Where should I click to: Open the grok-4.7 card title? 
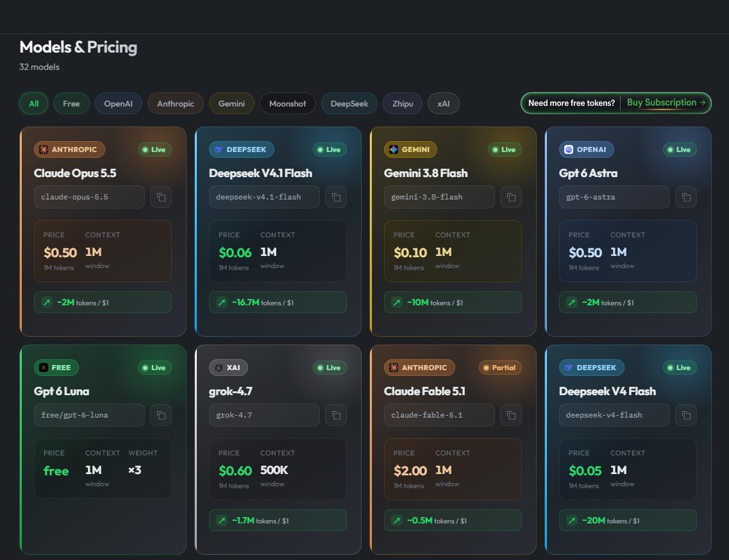click(x=231, y=391)
